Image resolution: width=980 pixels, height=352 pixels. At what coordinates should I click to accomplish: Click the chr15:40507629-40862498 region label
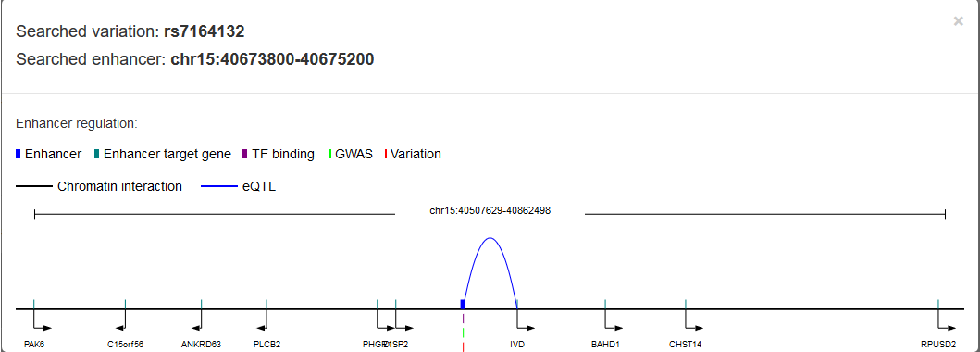[490, 210]
